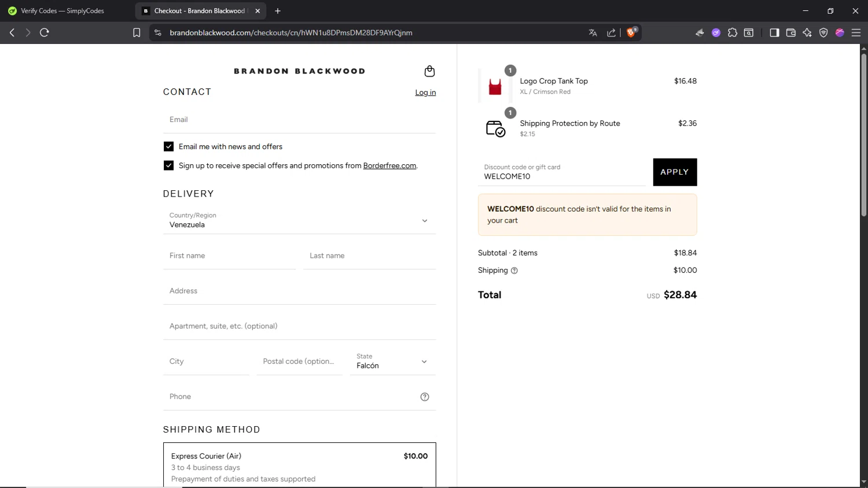This screenshot has width=868, height=488.
Task: Click the Shipping Protection by Route icon
Action: tap(495, 128)
